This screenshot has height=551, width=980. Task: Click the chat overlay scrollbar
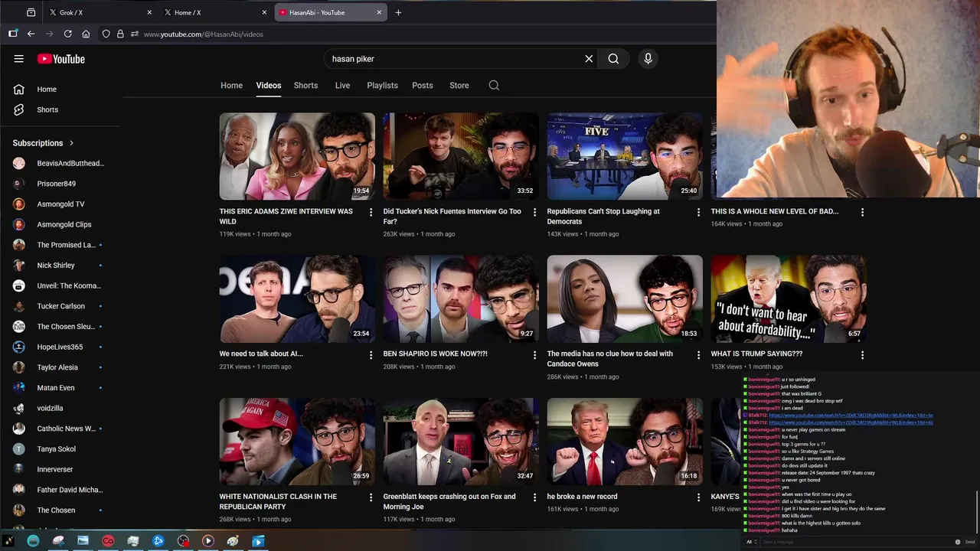pos(978,513)
